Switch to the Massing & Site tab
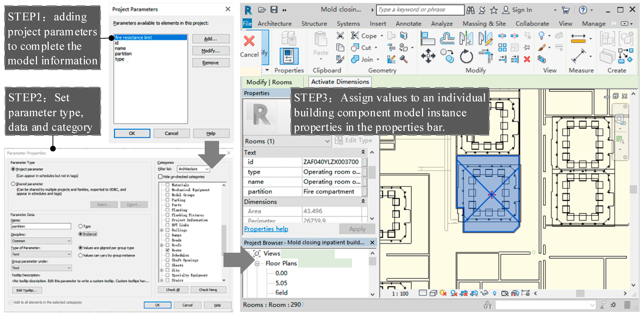This screenshot has width=644, height=316. 484,24
